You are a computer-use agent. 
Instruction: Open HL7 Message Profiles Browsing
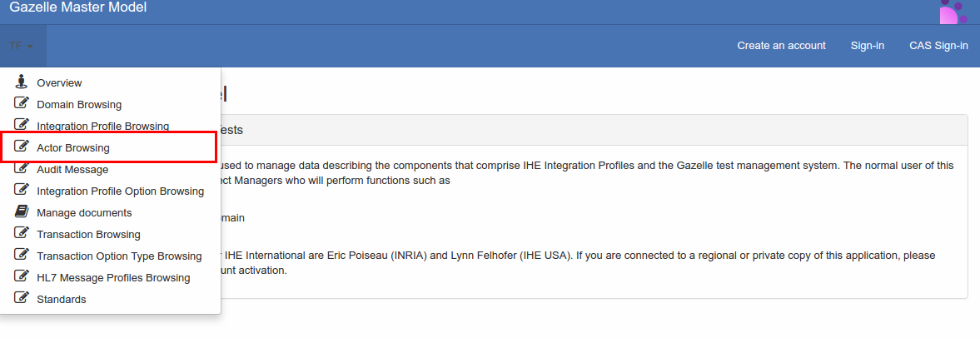coord(113,277)
